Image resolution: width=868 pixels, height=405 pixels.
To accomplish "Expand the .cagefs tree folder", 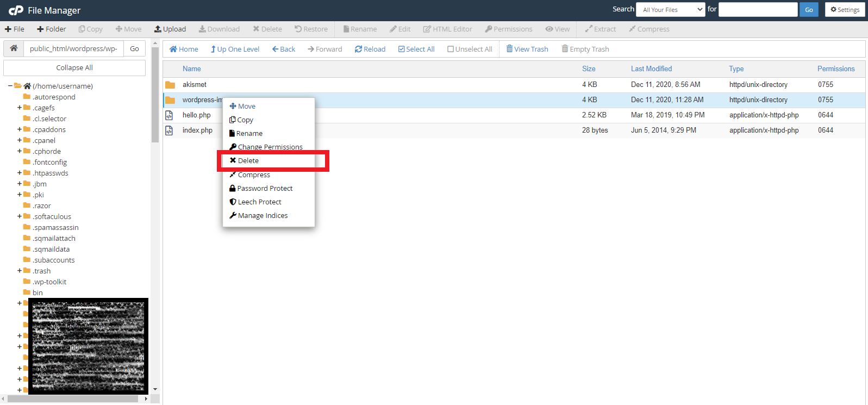I will click(20, 108).
